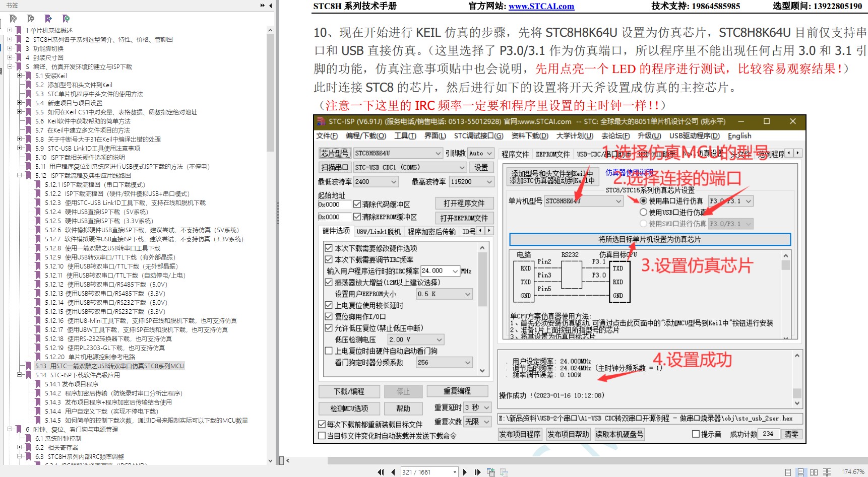This screenshot has width=868, height=477.
Task: Click the add new bookmark icon
Action: point(31,19)
